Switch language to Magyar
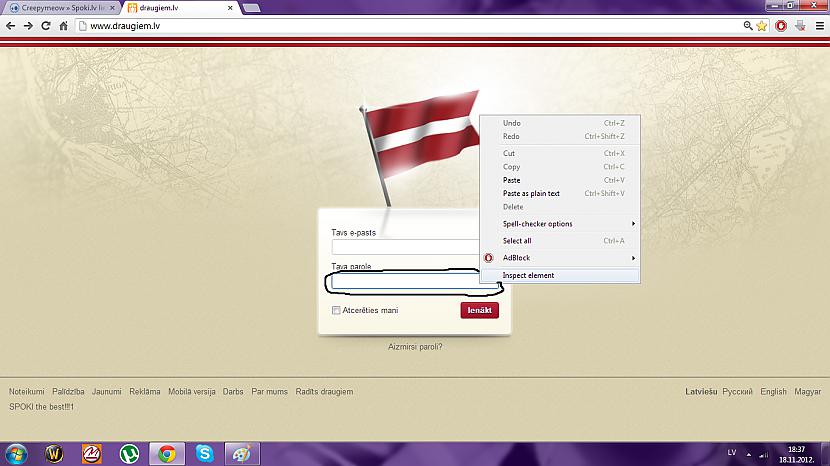Screen dimensions: 830x466 pyautogui.click(x=807, y=391)
